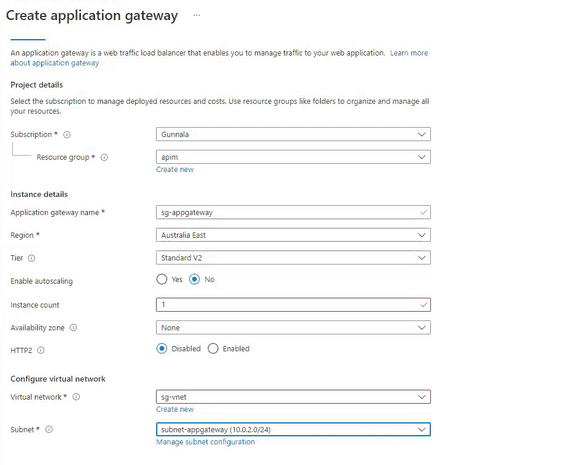
Task: Open the Subscription dropdown showing Gunnala
Action: click(x=293, y=134)
